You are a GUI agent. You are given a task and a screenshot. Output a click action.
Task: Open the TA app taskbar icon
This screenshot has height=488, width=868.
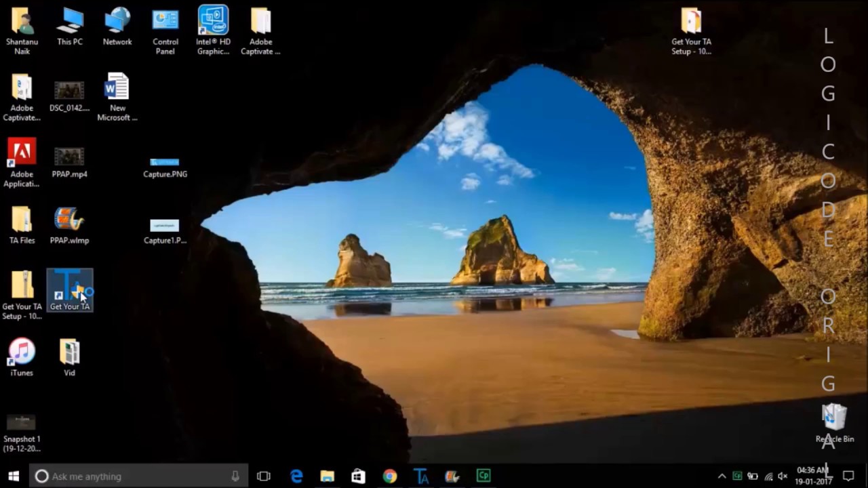pos(421,476)
